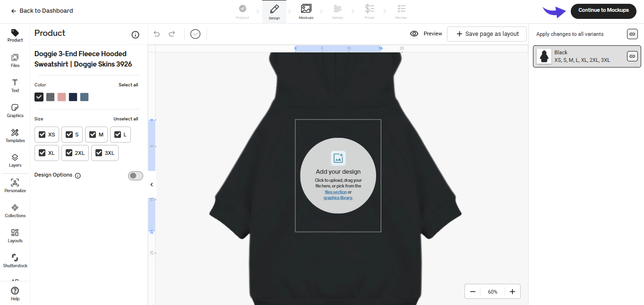644x305 pixels.
Task: Select the pink color swatch
Action: coord(61,97)
